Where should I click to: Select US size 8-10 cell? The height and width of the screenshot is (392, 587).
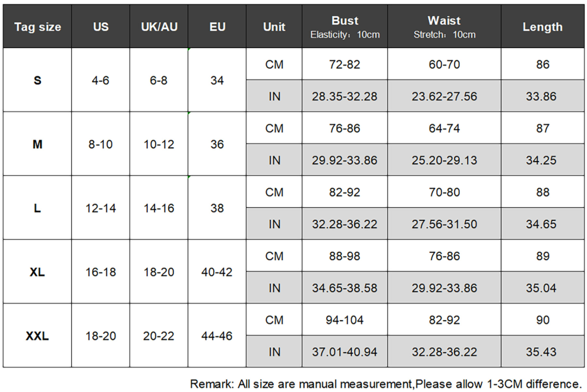[x=100, y=144]
